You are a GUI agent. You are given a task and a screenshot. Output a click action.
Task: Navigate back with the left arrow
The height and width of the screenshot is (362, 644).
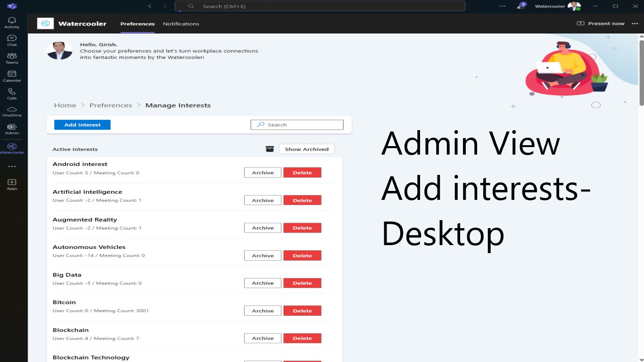(149, 6)
